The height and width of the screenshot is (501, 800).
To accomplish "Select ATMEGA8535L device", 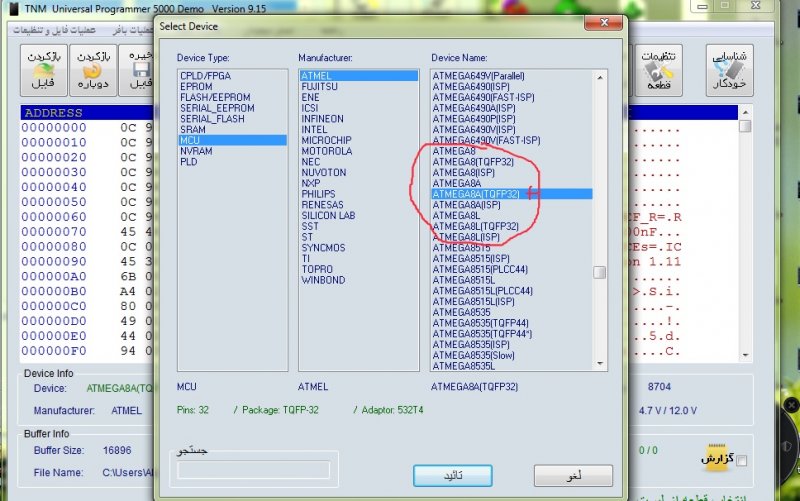I will [464, 366].
